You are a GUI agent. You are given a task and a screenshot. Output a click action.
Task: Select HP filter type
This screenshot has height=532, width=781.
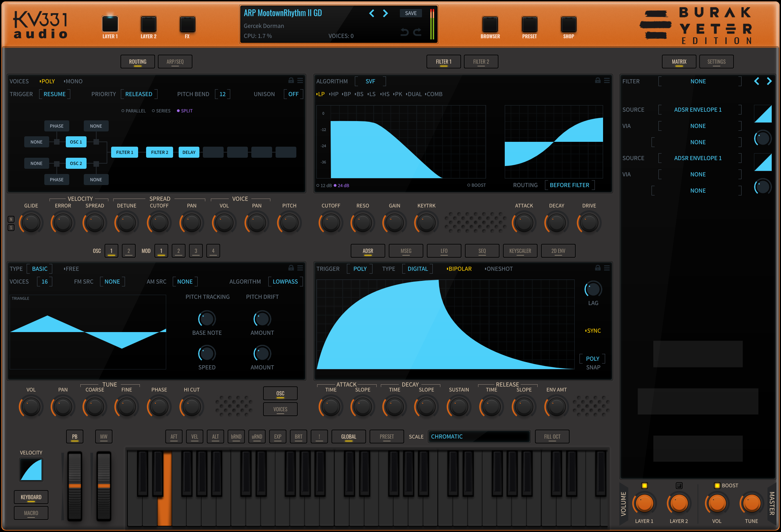334,94
